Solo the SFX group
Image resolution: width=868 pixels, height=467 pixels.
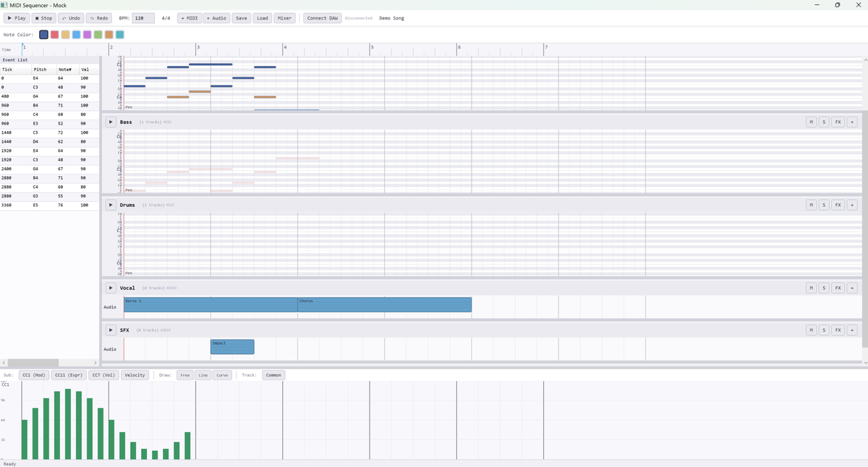click(x=824, y=330)
